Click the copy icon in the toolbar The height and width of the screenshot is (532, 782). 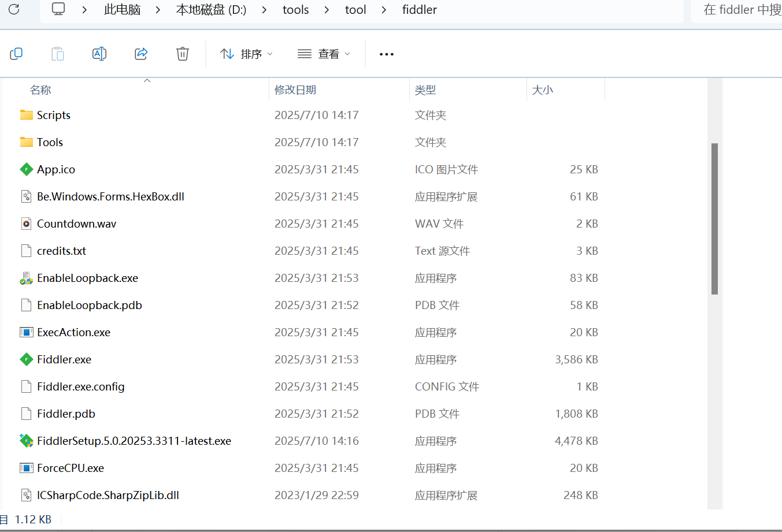[16, 54]
